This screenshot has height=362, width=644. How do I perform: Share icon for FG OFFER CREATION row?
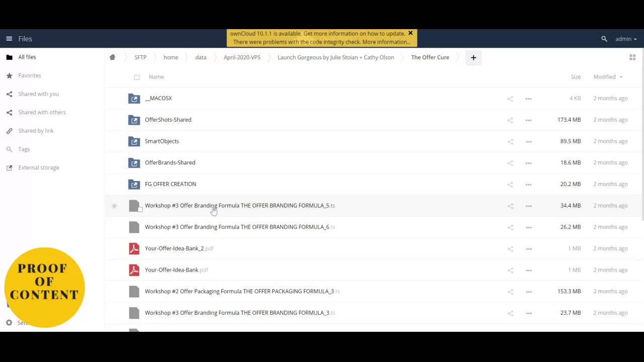pos(510,185)
